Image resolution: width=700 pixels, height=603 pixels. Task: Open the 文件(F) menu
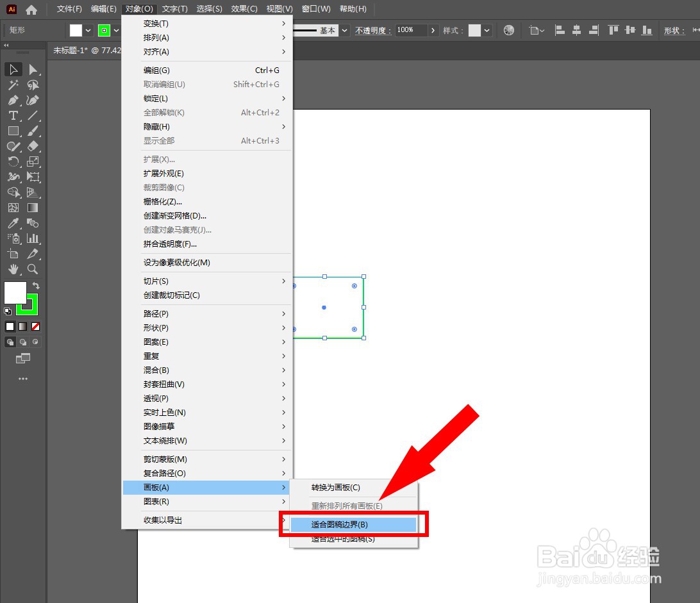click(69, 9)
